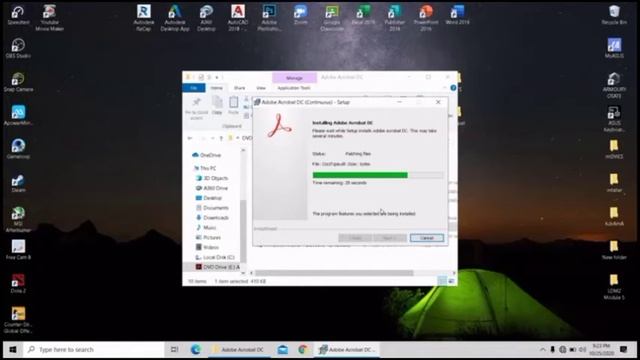Open the New folder desktop folder
This screenshot has width=640, height=360.
(614, 250)
